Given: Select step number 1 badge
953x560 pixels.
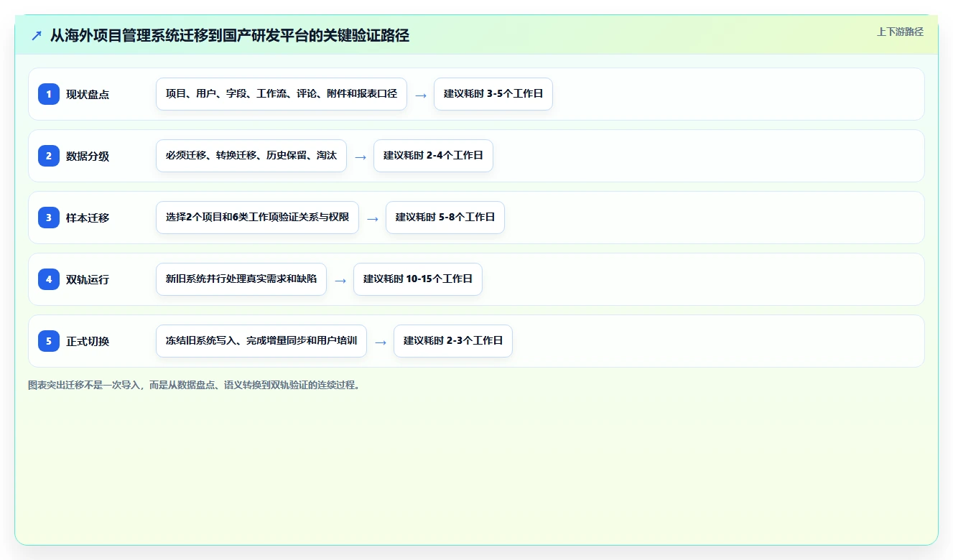Looking at the screenshot, I should (49, 94).
